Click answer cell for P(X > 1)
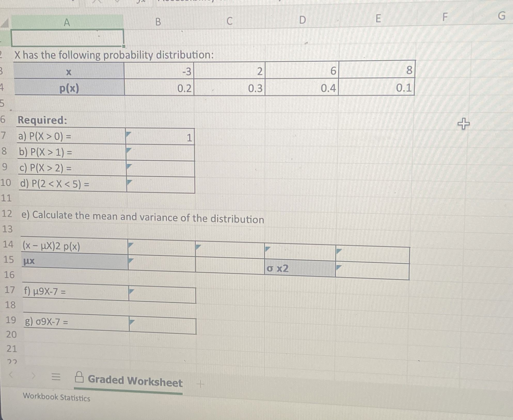This screenshot has height=420, width=513. 160,153
